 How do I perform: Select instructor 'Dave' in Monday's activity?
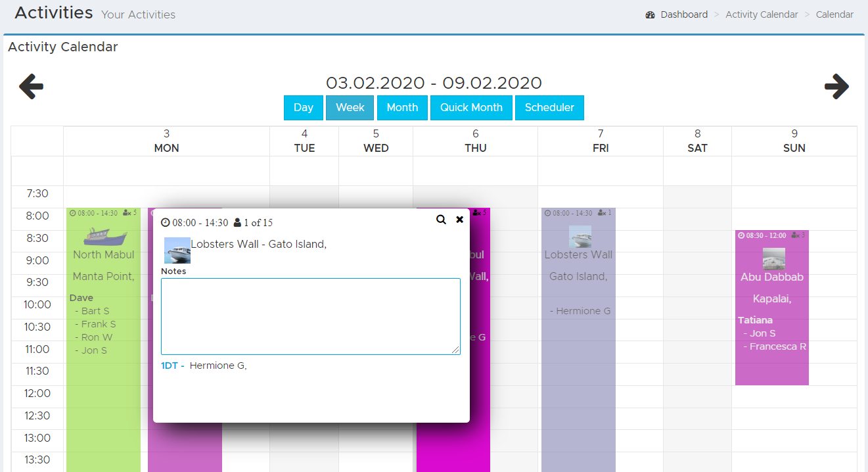(x=81, y=298)
